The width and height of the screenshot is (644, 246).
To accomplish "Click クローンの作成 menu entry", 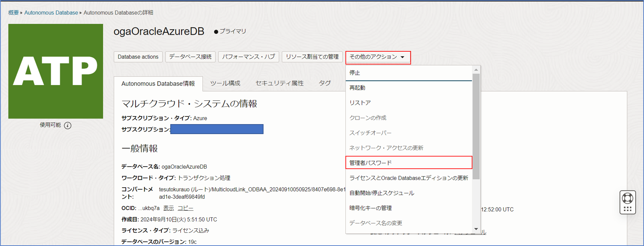I will pyautogui.click(x=409, y=118).
